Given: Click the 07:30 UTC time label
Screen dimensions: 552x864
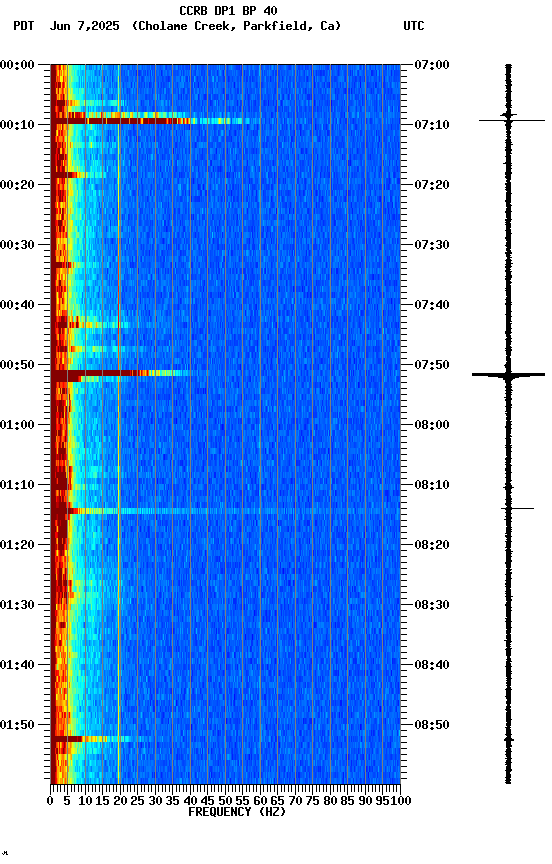Looking at the screenshot, I should pyautogui.click(x=432, y=245).
